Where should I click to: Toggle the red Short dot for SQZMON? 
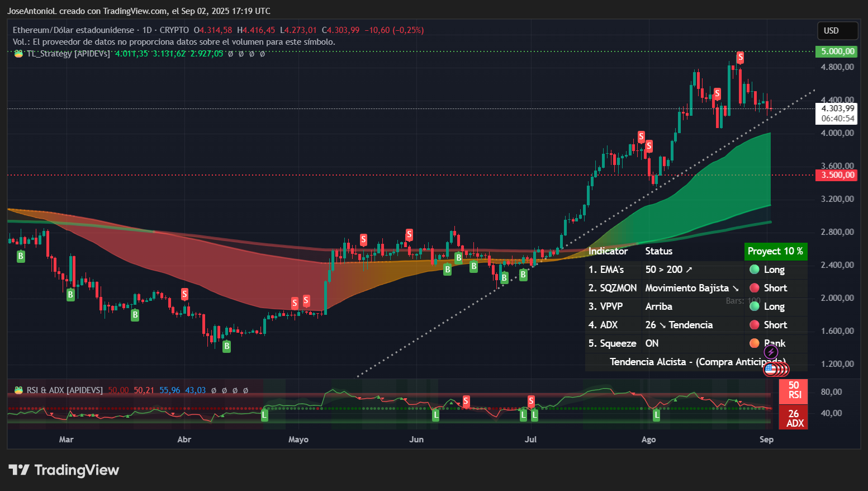755,288
